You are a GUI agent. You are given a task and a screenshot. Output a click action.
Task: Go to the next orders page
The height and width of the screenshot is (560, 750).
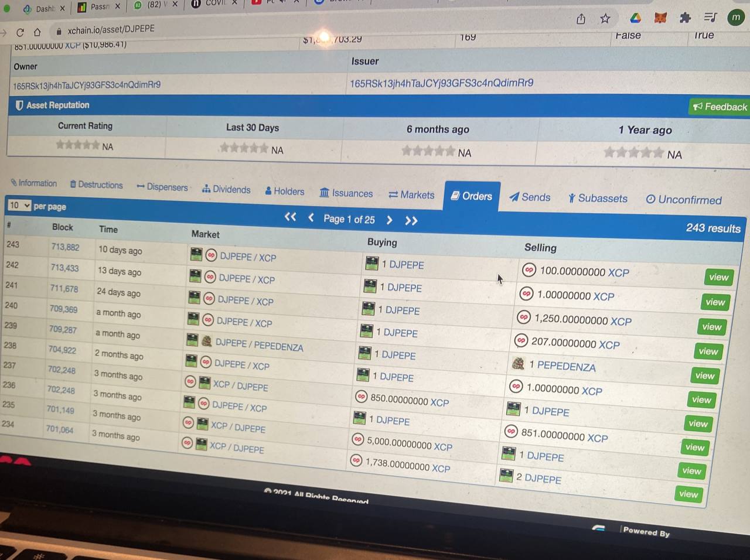pyautogui.click(x=390, y=220)
